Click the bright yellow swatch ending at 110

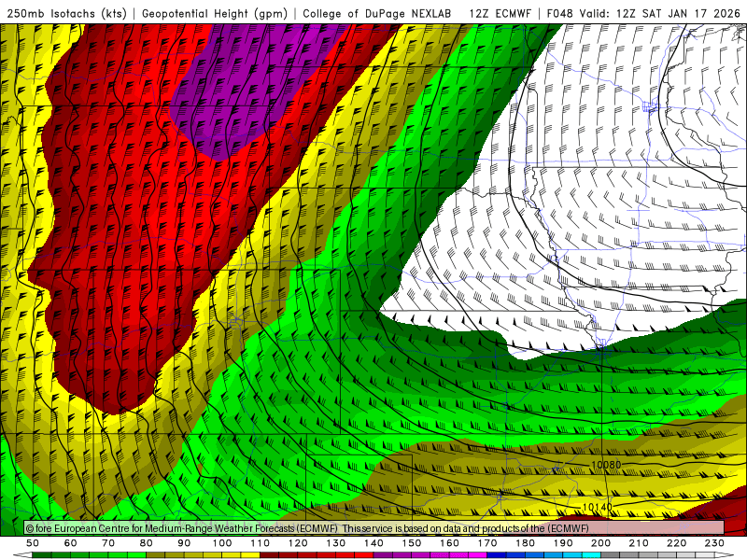[250, 555]
